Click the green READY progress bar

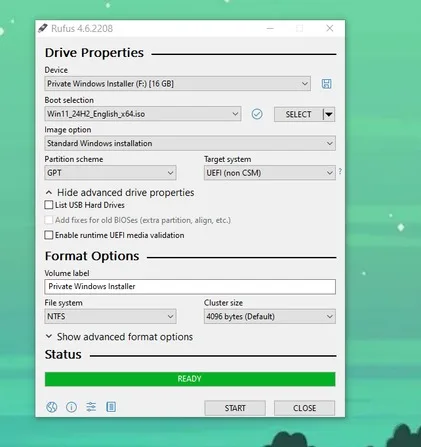coord(190,379)
